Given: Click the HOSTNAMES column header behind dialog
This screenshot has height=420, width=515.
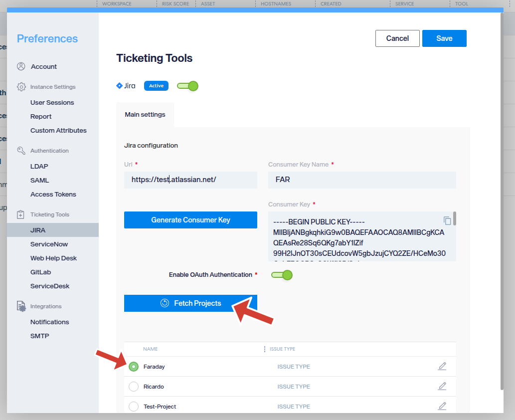Looking at the screenshot, I should click(x=276, y=3).
